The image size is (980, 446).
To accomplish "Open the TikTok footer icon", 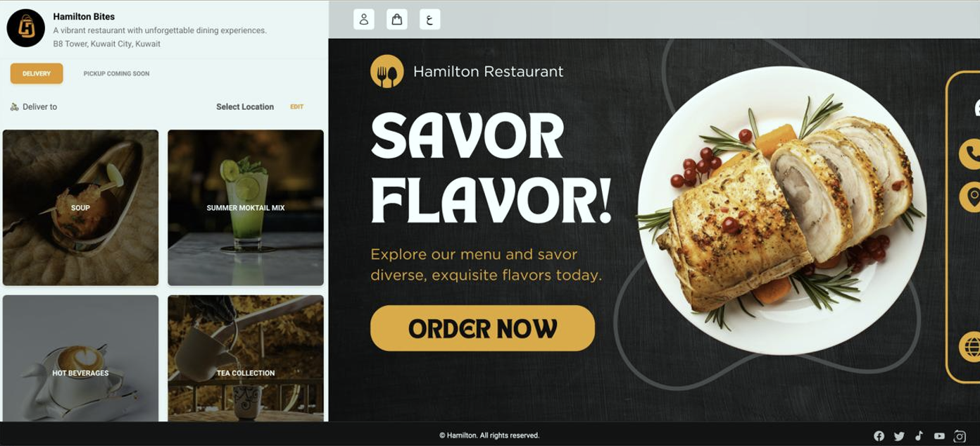I will click(x=919, y=436).
